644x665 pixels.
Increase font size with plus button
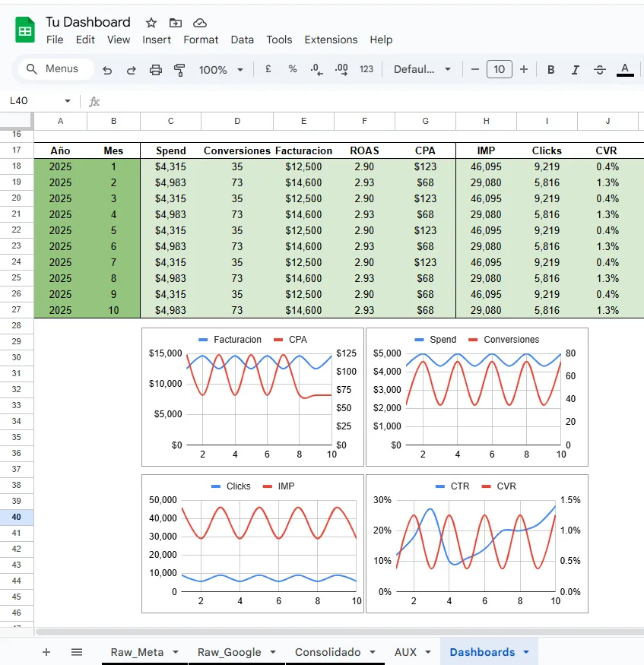click(x=524, y=70)
